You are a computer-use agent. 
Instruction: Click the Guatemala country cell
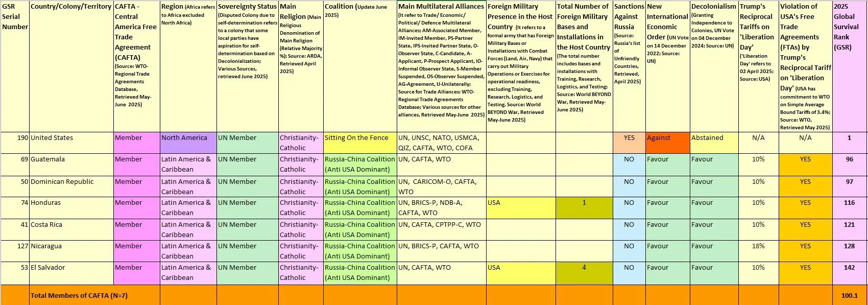coord(71,165)
